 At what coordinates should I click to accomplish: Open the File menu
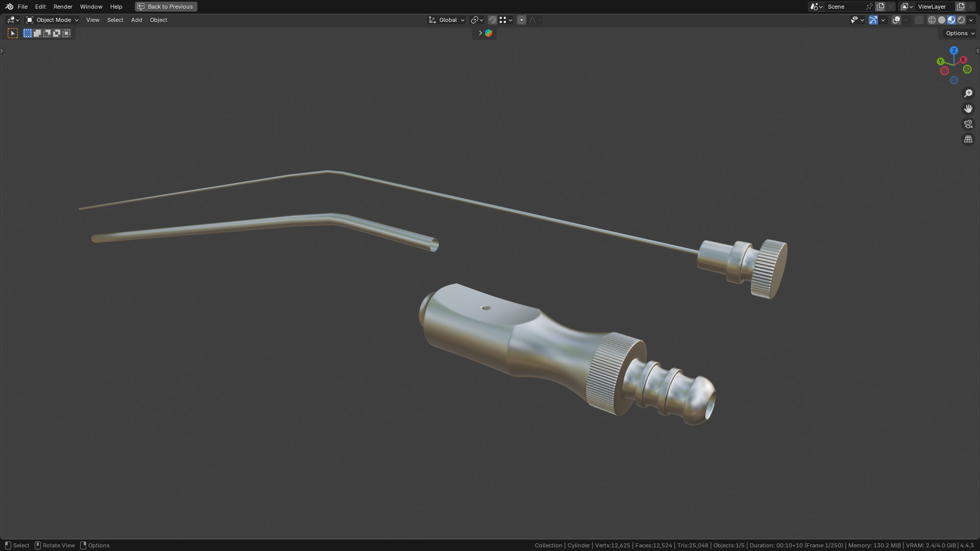coord(22,7)
